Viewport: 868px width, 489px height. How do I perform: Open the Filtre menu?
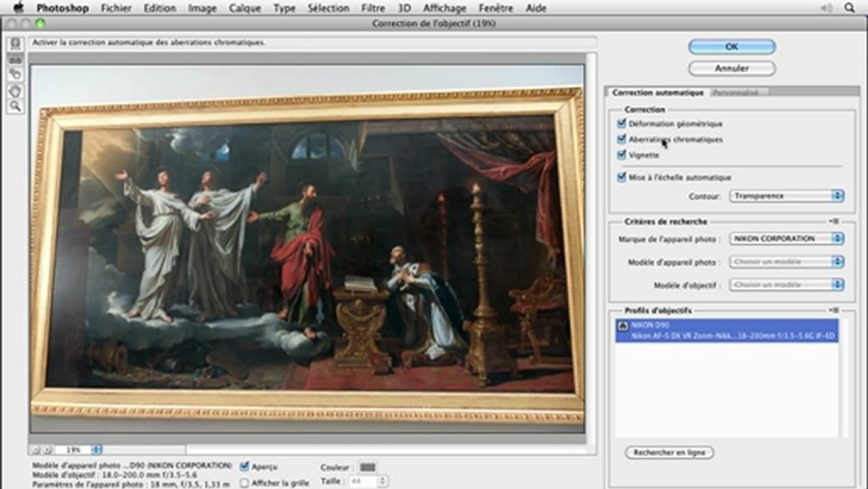374,8
